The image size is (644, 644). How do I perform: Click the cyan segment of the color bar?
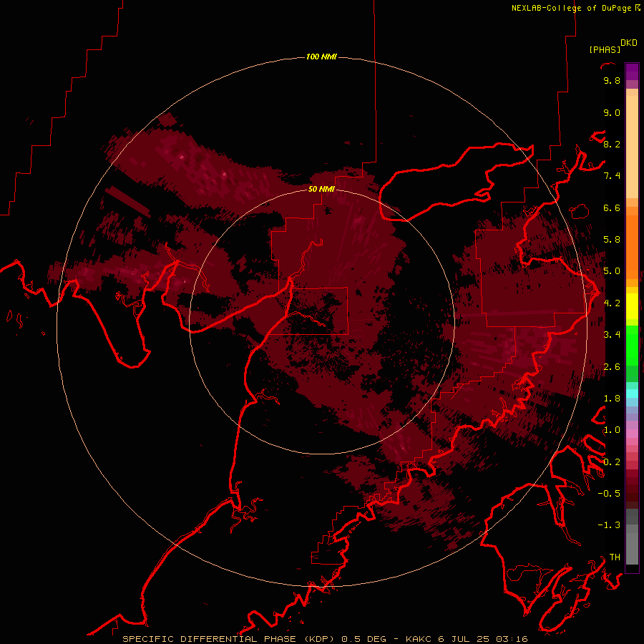[632, 393]
